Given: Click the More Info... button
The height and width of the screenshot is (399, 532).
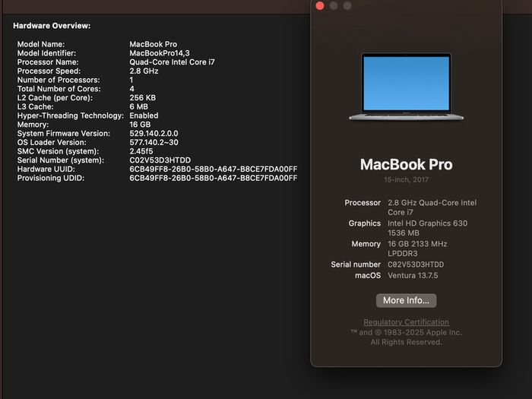Looking at the screenshot, I should (406, 301).
